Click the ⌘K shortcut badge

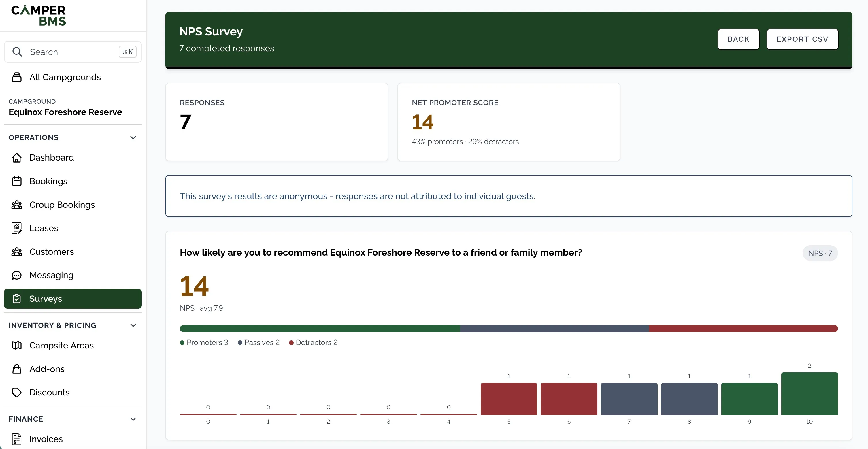(127, 52)
